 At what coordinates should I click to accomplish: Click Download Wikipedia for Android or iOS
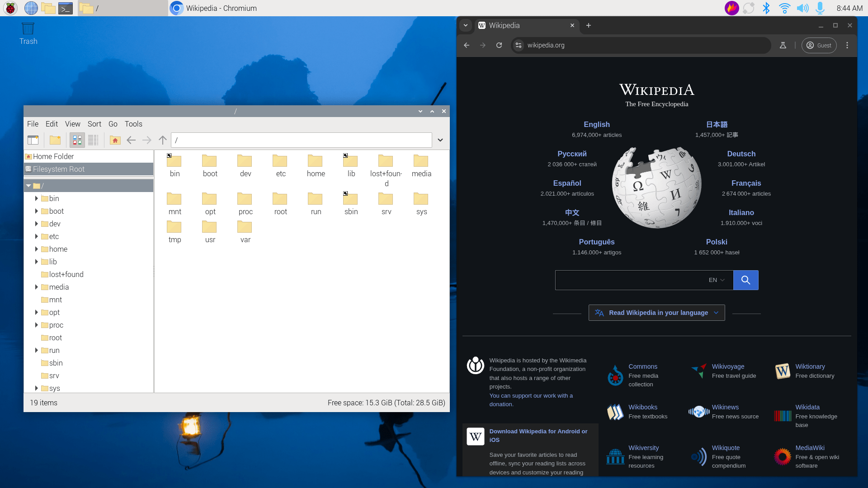pos(538,436)
